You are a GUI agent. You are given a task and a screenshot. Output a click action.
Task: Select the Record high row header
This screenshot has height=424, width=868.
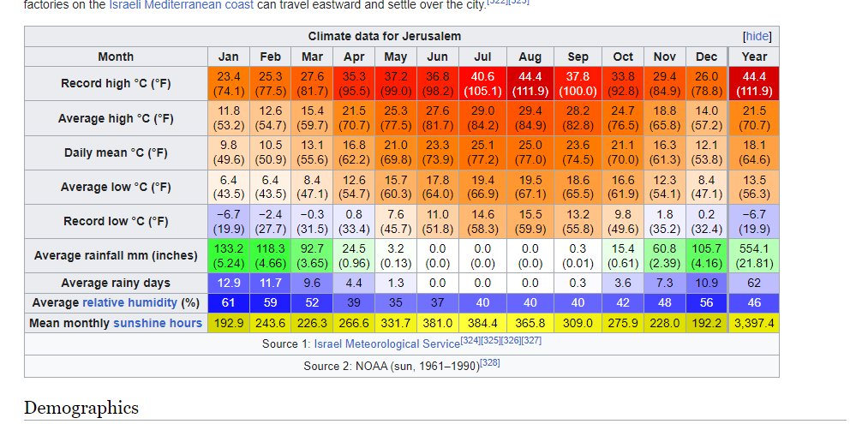pyautogui.click(x=116, y=84)
